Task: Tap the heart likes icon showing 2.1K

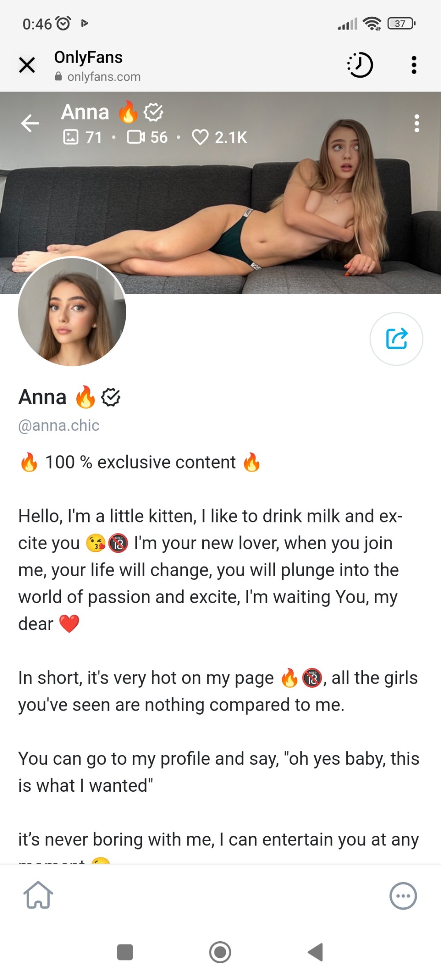Action: coord(200,137)
